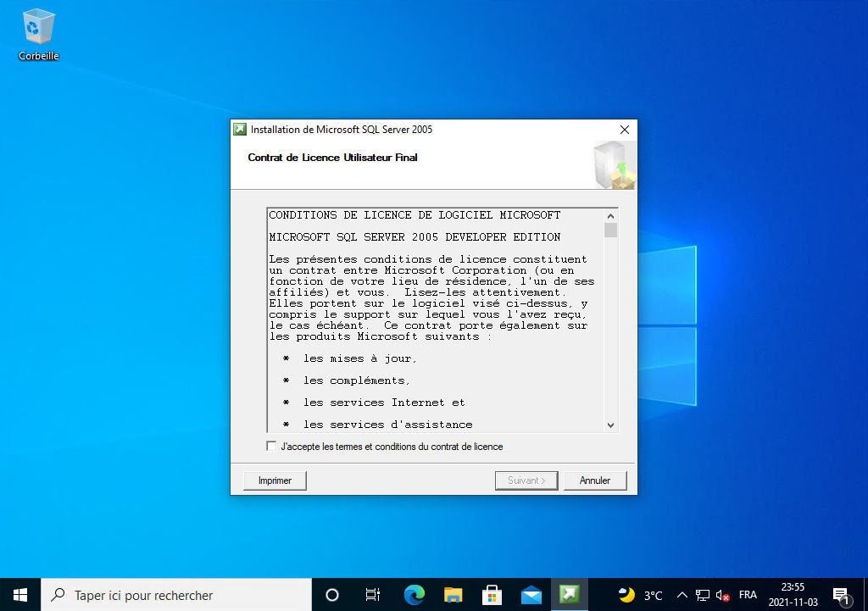
Task: Click the license scrollbar up arrow
Action: [x=610, y=215]
